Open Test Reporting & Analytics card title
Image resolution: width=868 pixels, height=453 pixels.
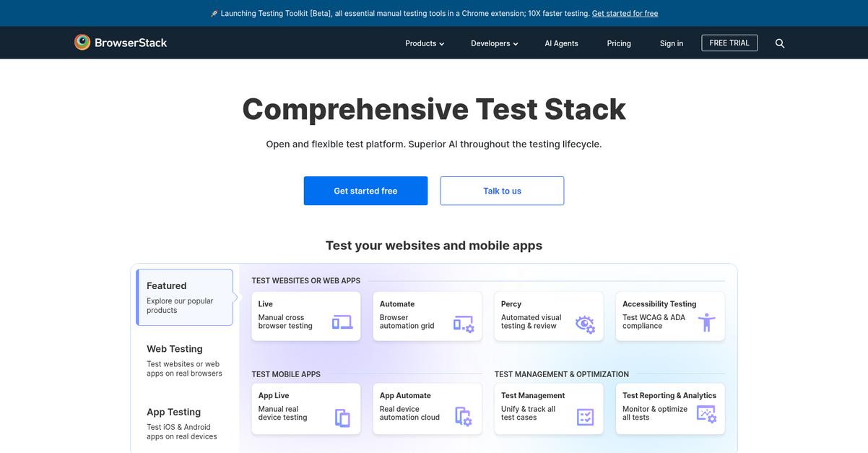[x=669, y=395]
